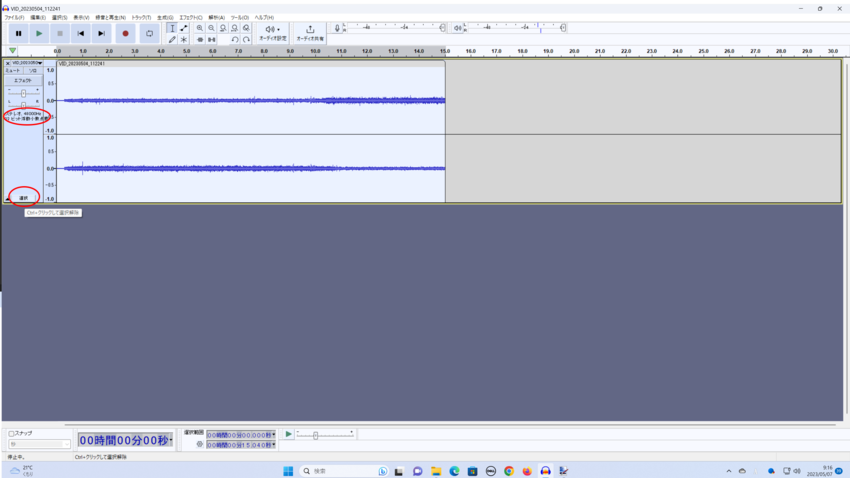This screenshot has height=478, width=850.
Task: Click the Zoom Out magnifier
Action: 211,28
